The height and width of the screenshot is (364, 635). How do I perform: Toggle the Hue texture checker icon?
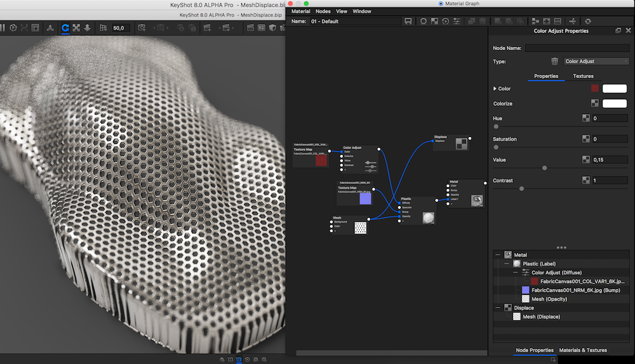(585, 118)
